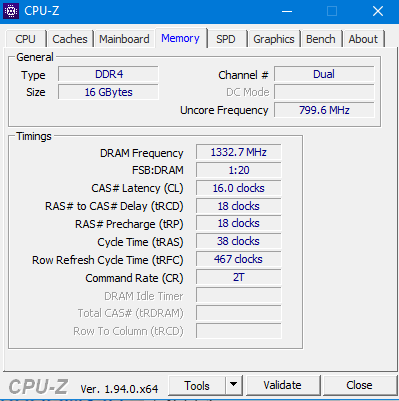399x401 pixels.
Task: Expand the Tools dropdown arrow
Action: (234, 386)
